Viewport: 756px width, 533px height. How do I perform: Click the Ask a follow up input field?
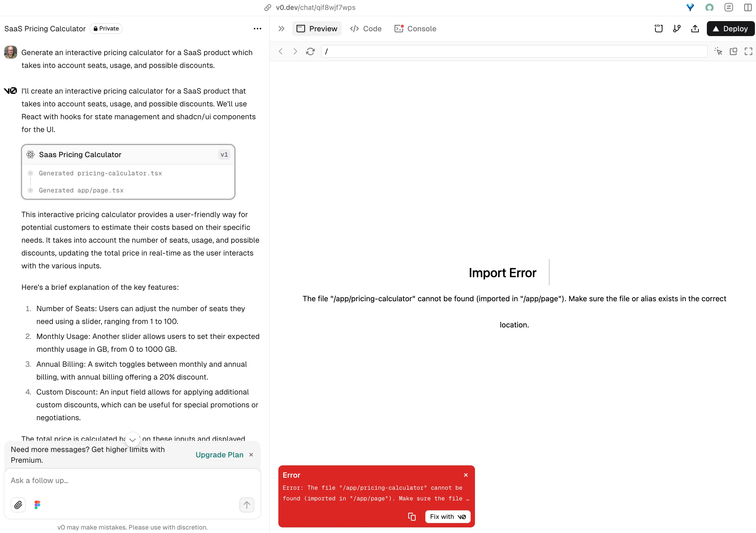[132, 480]
